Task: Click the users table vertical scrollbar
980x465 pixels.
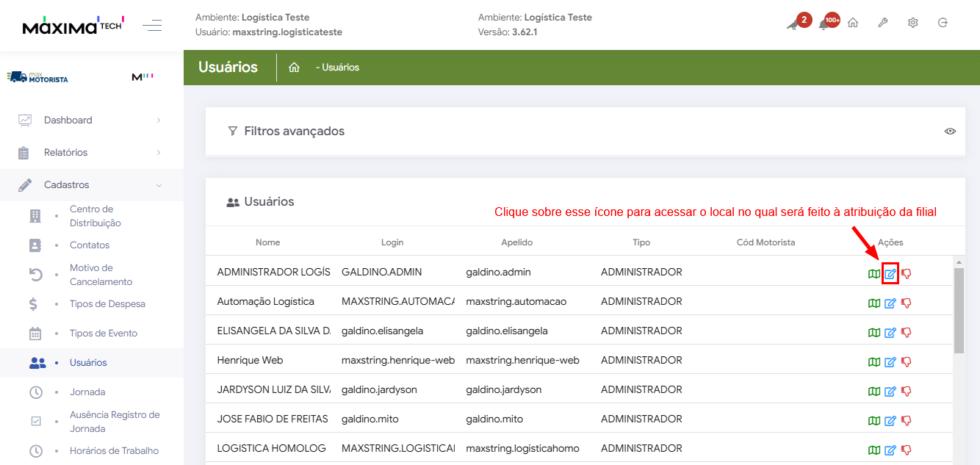Action: 959,309
